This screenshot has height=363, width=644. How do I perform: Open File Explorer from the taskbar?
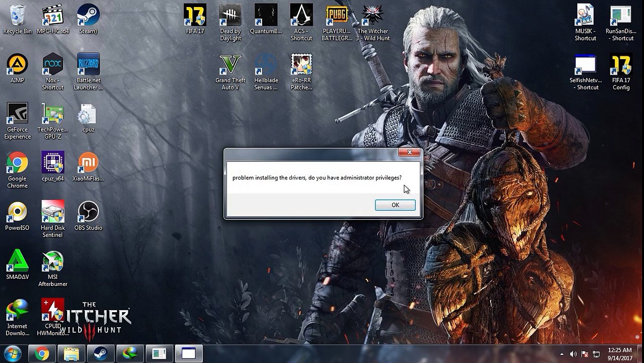point(72,354)
